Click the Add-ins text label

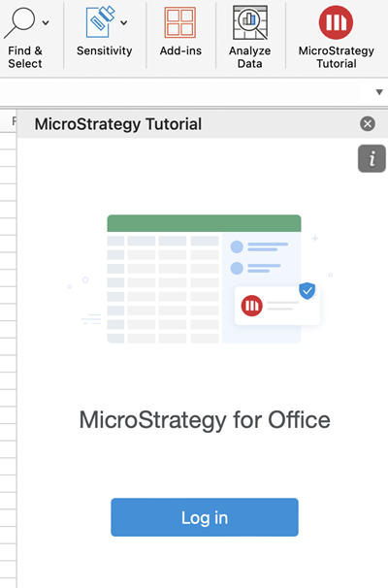[180, 50]
